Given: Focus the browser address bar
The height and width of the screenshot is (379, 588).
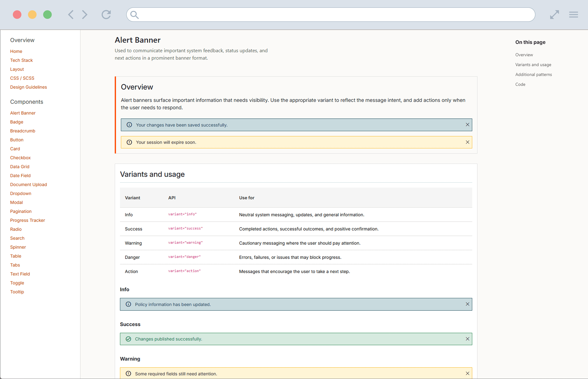Looking at the screenshot, I should click(x=331, y=15).
